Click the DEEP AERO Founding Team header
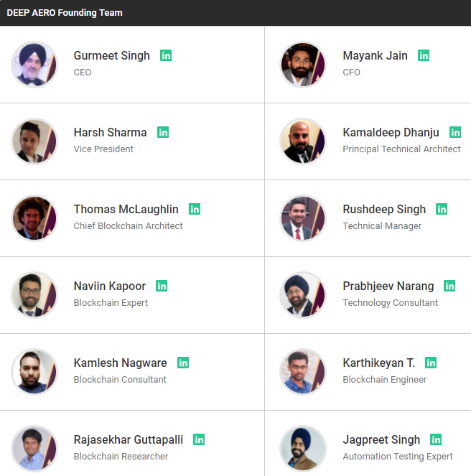Screen dimensions: 471x476 point(65,13)
